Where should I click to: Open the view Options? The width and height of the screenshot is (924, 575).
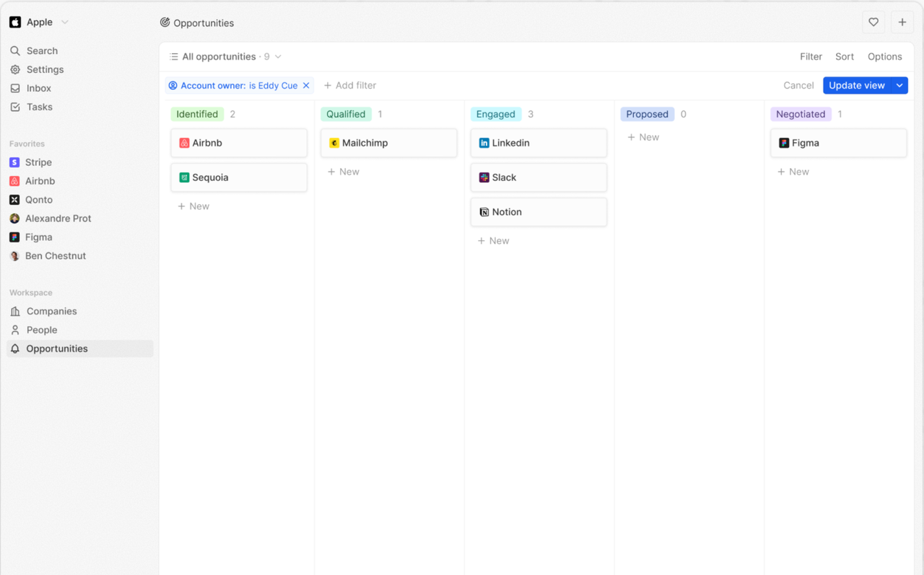pyautogui.click(x=885, y=57)
